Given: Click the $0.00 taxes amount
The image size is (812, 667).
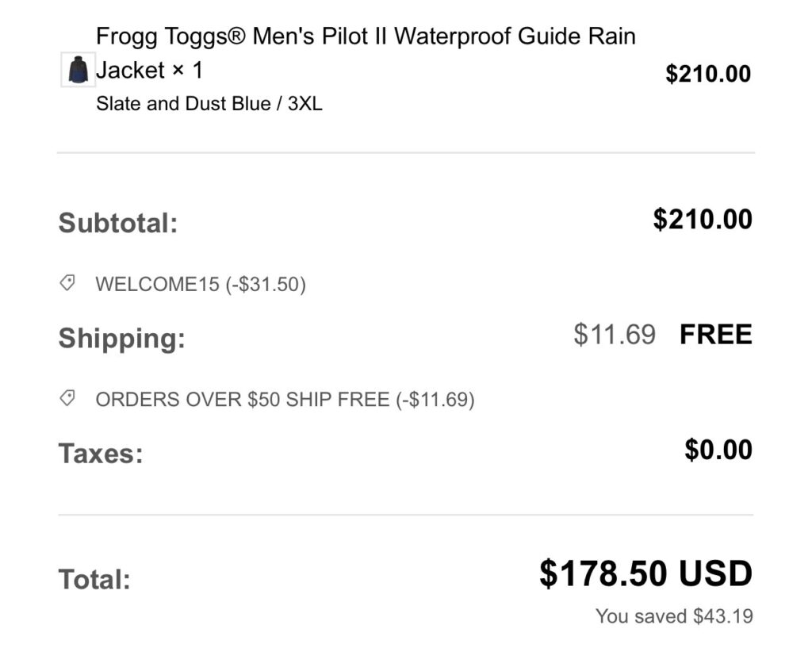Looking at the screenshot, I should click(718, 450).
